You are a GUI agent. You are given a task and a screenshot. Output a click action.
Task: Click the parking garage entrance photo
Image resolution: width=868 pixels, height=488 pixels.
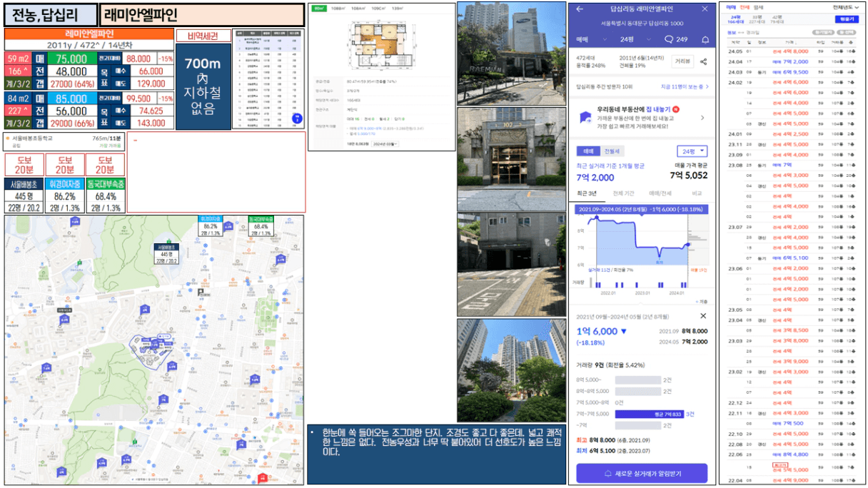tap(510, 264)
